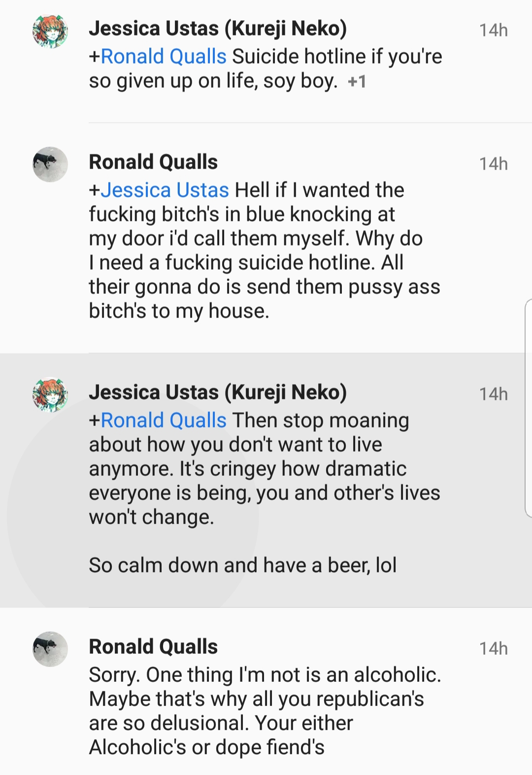Open +Ronald Qualls mention in first comment

click(x=158, y=56)
